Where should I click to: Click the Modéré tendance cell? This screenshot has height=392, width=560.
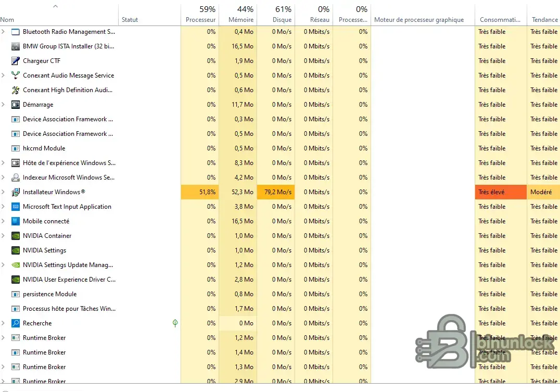click(543, 192)
